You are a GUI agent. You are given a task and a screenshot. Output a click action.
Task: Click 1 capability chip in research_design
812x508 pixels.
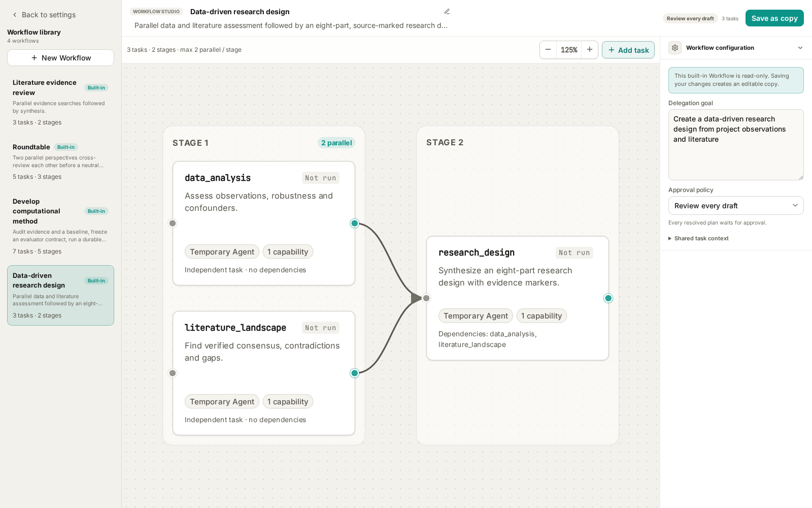pyautogui.click(x=542, y=316)
